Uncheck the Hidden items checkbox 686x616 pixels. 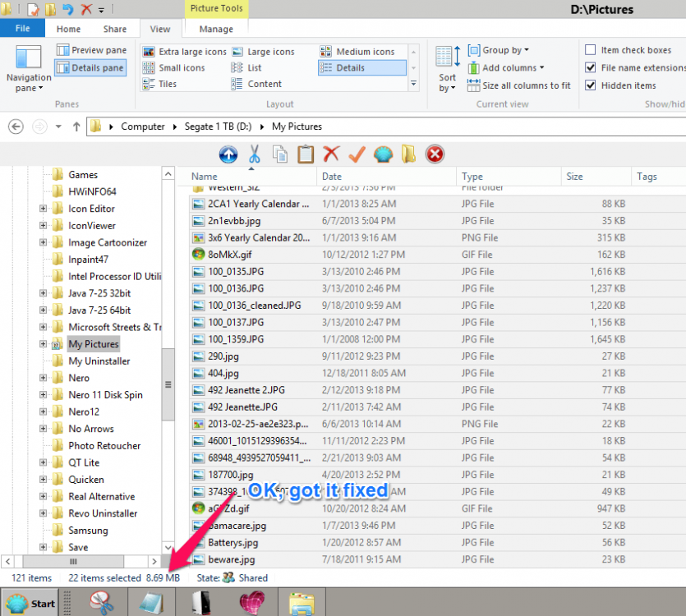pos(591,85)
